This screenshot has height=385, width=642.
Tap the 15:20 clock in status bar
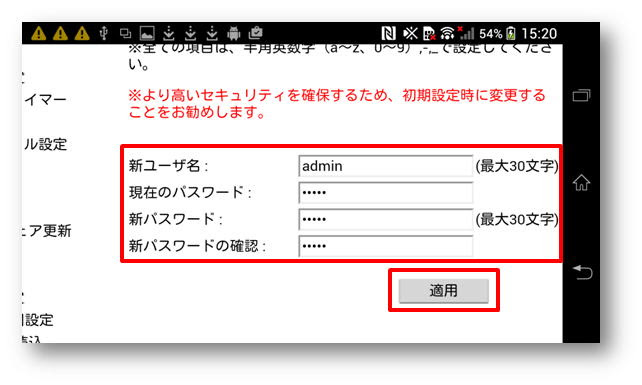(x=539, y=34)
